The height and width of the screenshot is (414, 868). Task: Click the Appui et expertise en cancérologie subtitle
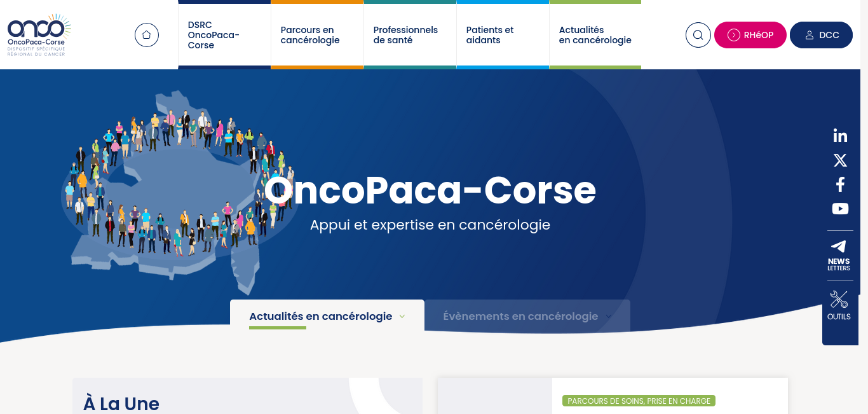tap(430, 224)
